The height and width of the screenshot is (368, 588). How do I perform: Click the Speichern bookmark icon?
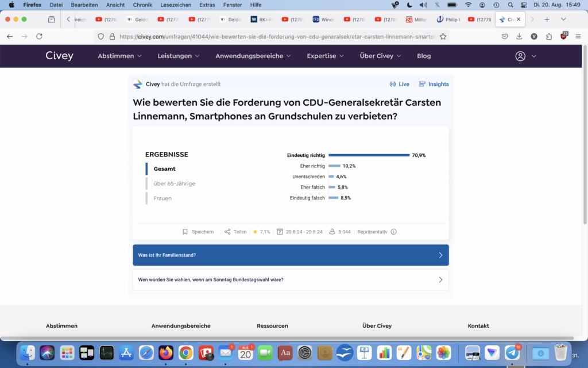pos(185,232)
